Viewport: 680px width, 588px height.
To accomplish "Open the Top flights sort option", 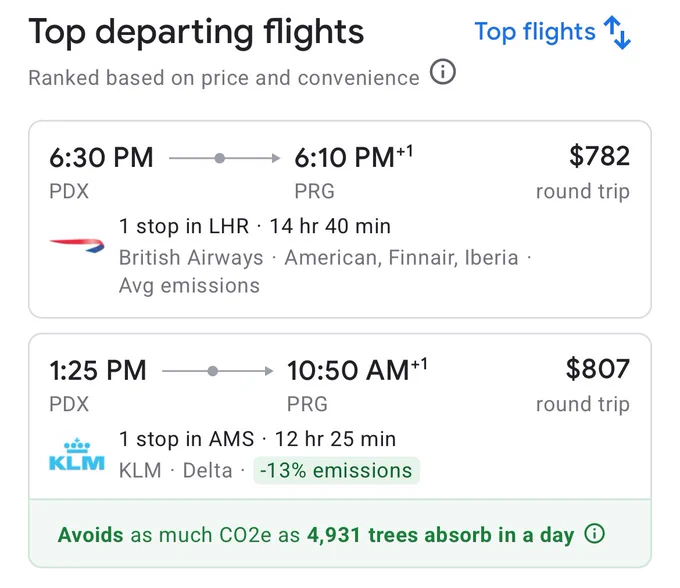I will (x=552, y=32).
